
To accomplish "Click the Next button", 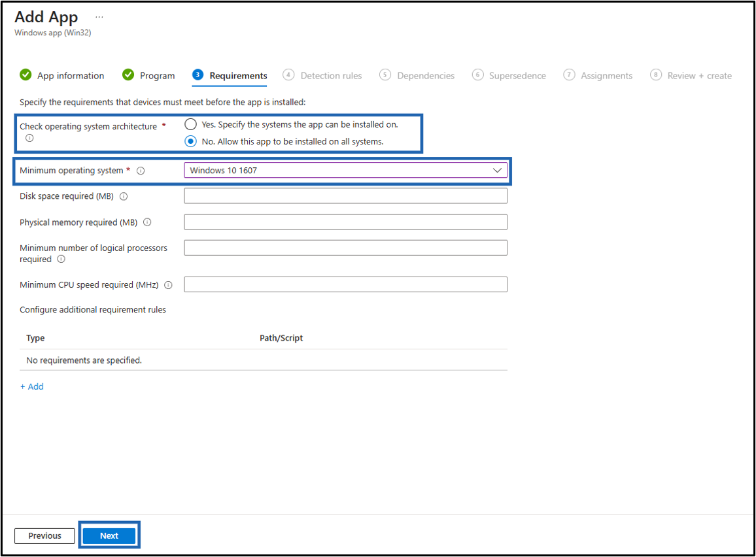I will 109,535.
